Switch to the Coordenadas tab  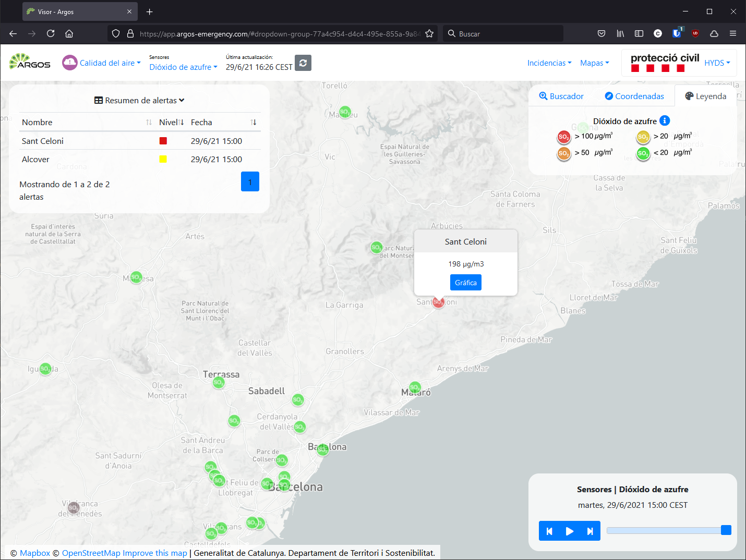coord(634,96)
